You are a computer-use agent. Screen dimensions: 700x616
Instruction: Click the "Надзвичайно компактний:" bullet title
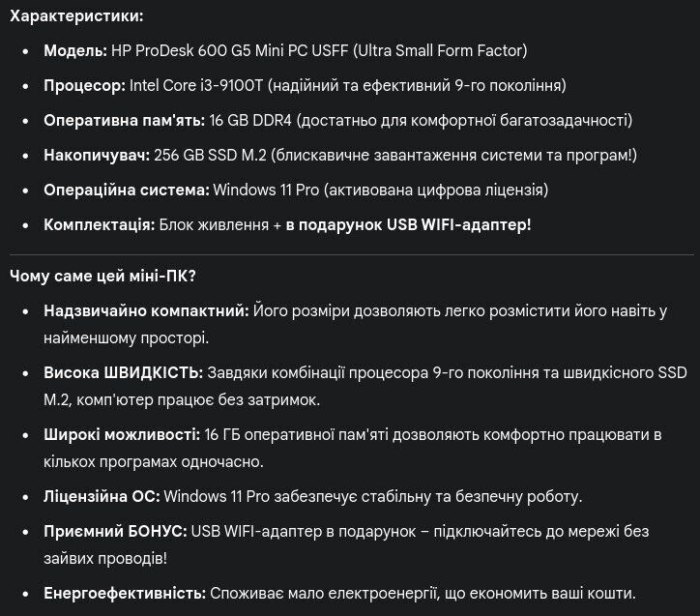coord(146,310)
